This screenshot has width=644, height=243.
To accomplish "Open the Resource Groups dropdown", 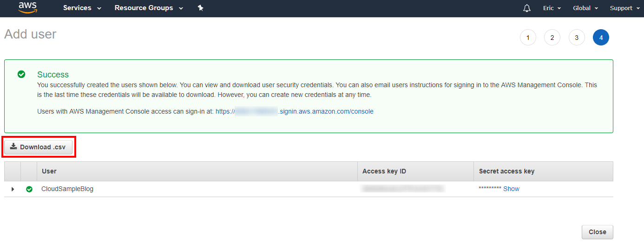I will (149, 8).
